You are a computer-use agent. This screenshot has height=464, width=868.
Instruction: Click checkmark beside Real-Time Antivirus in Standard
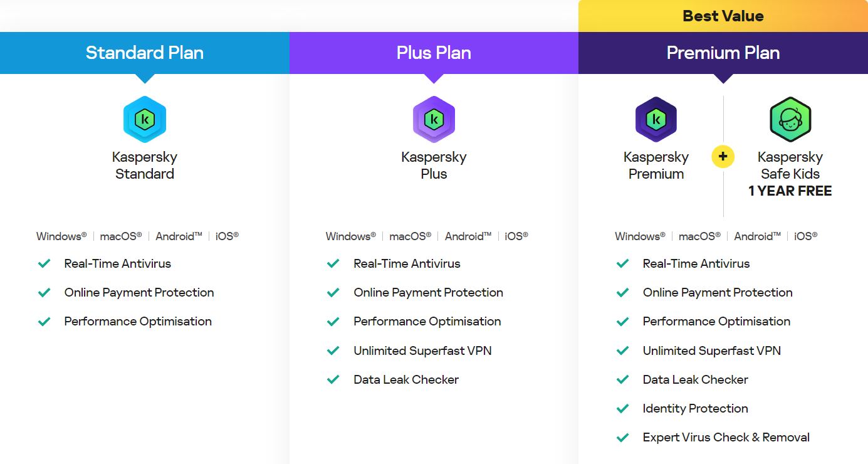pyautogui.click(x=44, y=263)
